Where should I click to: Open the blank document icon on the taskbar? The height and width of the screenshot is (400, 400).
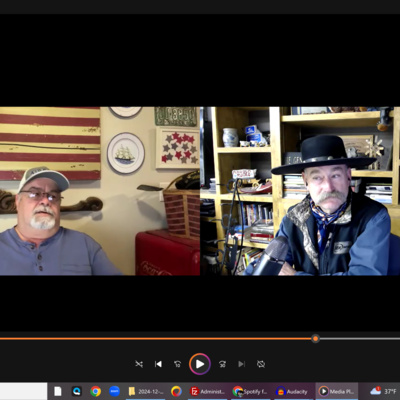coord(58,391)
